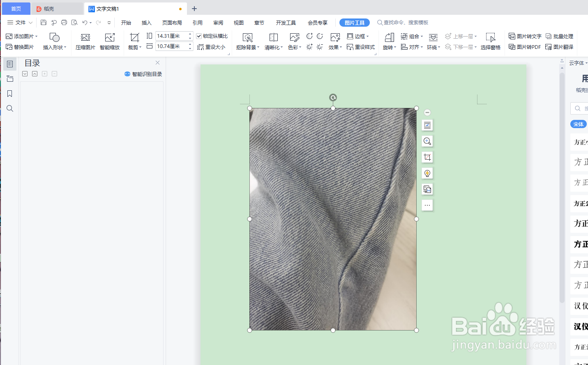Image resolution: width=588 pixels, height=365 pixels.
Task: Switch to the 稻壳 document tab
Action: (x=58, y=9)
